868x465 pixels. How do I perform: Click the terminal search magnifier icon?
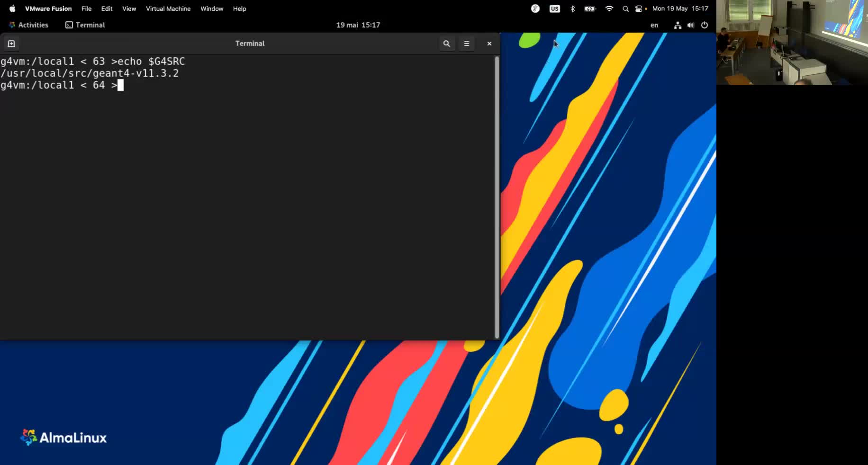tap(446, 44)
